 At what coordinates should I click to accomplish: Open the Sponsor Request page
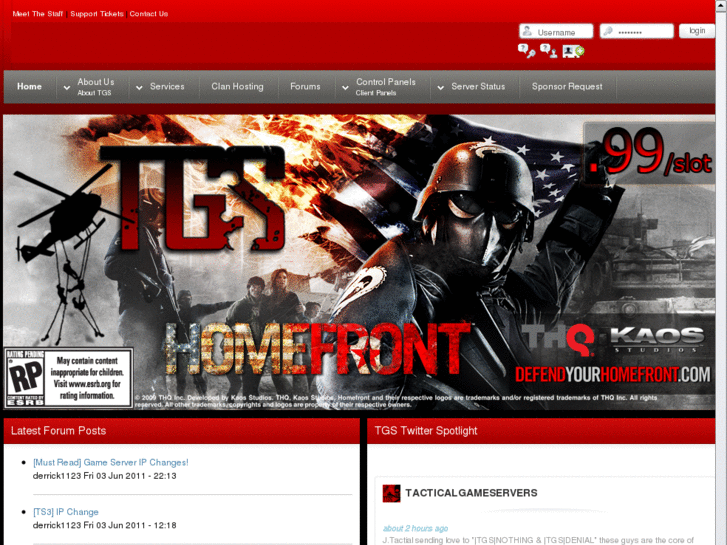click(567, 86)
